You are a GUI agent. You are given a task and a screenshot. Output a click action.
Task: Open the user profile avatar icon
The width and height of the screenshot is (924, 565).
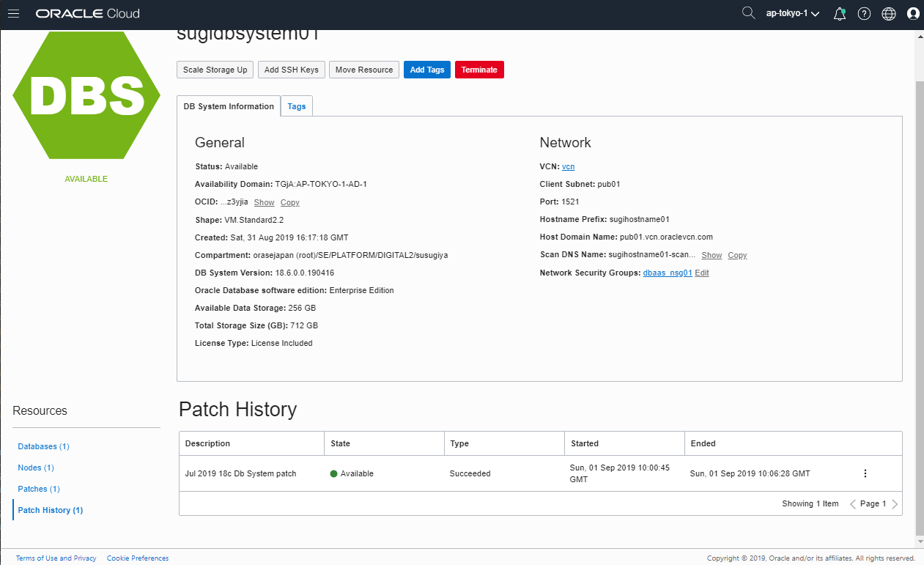click(913, 13)
